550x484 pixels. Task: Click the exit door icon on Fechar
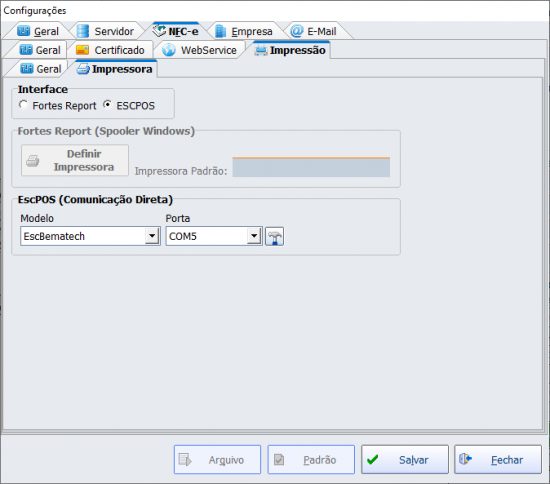(465, 459)
